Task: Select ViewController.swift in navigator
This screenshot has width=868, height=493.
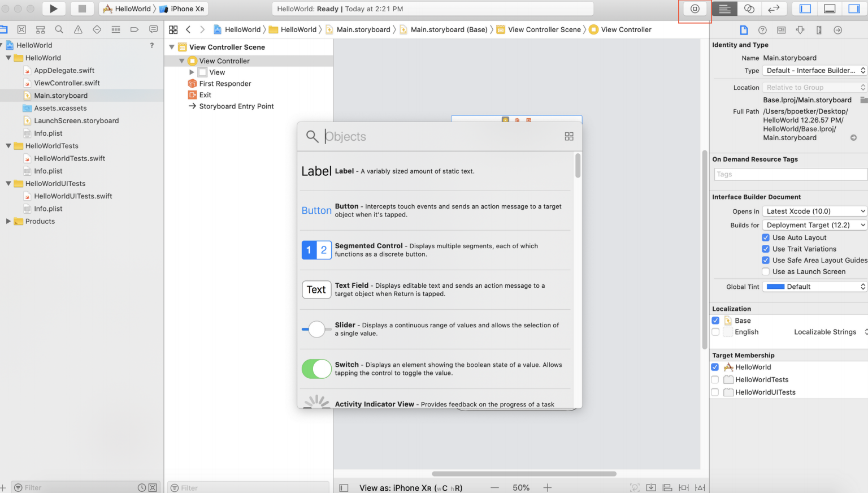Action: pyautogui.click(x=67, y=83)
